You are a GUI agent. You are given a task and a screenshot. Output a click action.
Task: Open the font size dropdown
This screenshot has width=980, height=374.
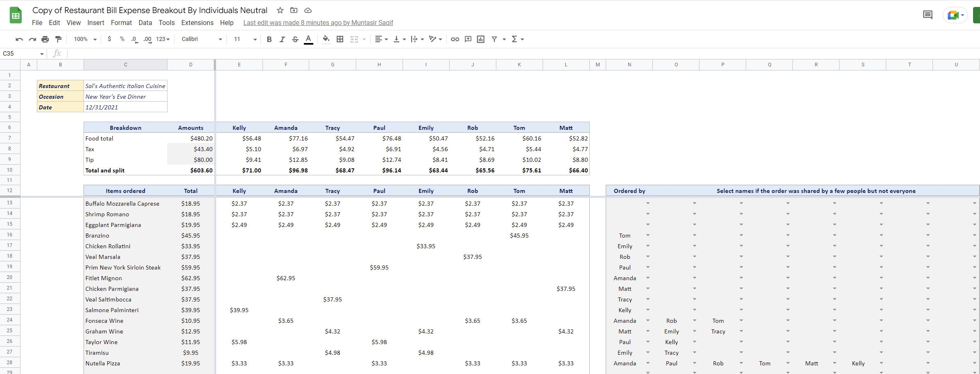point(254,39)
